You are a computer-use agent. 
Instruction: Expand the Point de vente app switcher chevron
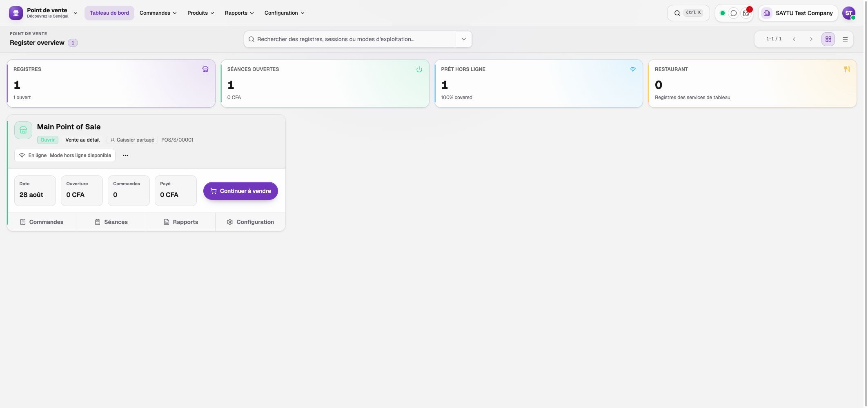pyautogui.click(x=76, y=13)
